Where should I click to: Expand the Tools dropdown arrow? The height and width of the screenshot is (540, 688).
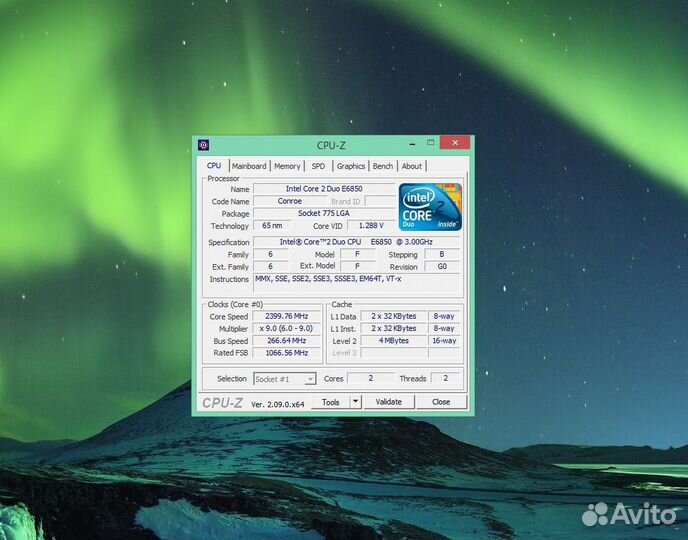point(355,402)
